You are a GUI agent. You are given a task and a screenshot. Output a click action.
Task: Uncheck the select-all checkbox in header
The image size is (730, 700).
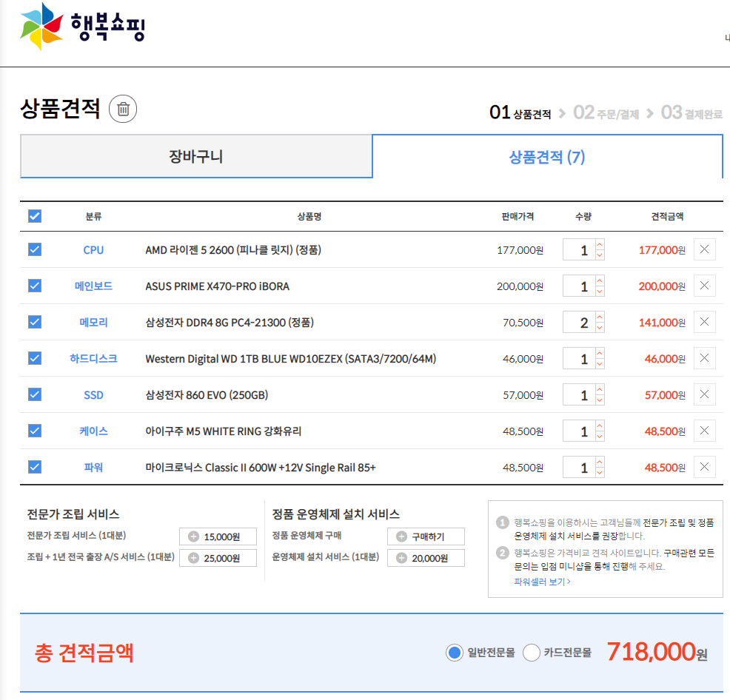35,216
